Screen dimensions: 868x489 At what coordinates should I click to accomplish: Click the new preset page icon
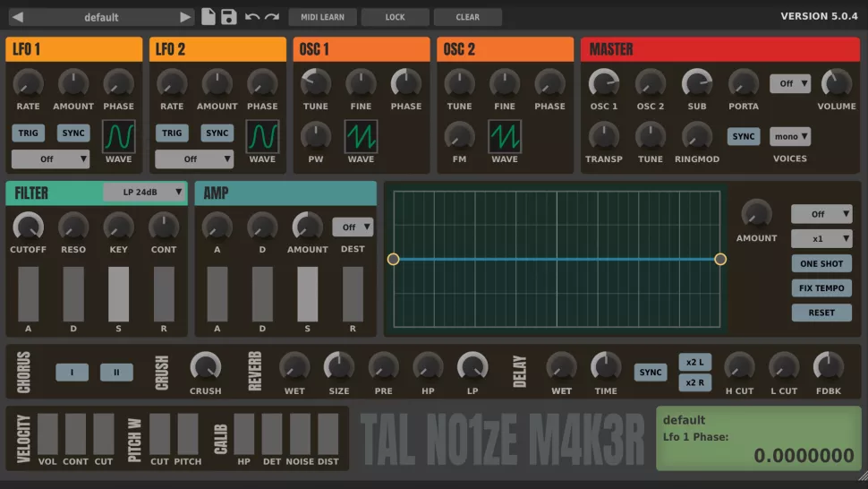(208, 17)
